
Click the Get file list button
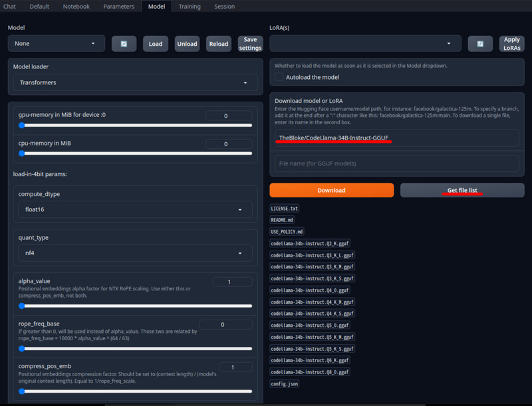(x=462, y=190)
